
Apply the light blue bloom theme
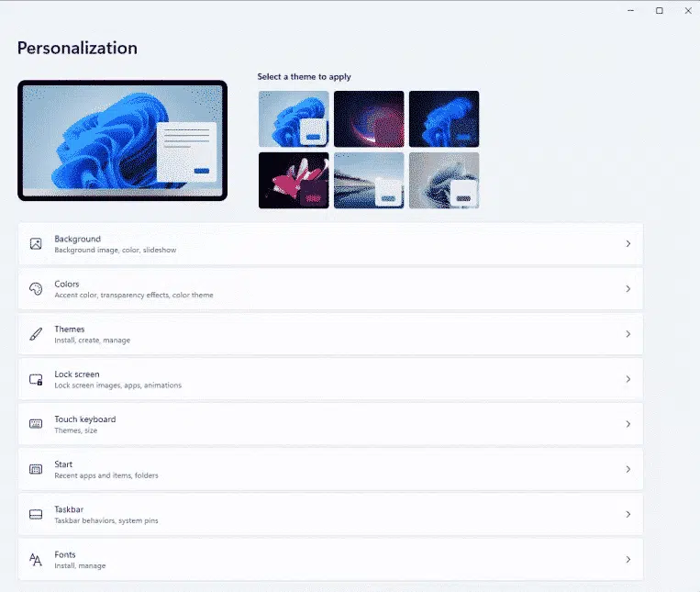[x=294, y=118]
